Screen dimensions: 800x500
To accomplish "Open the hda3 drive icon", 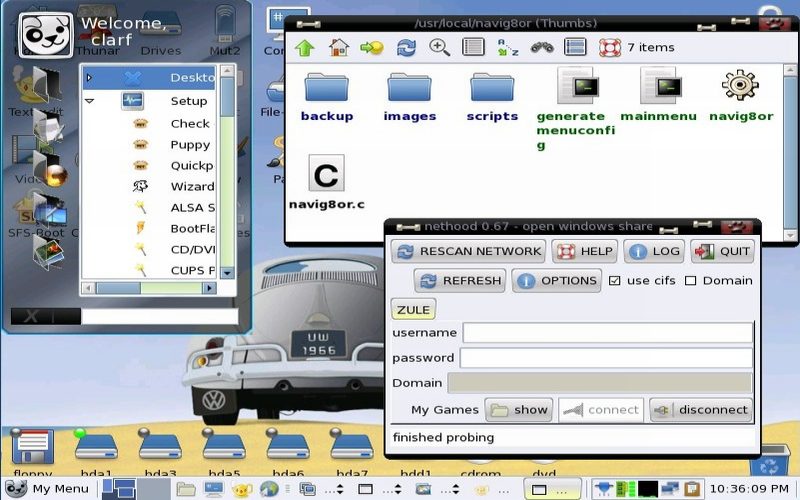I will (x=160, y=451).
